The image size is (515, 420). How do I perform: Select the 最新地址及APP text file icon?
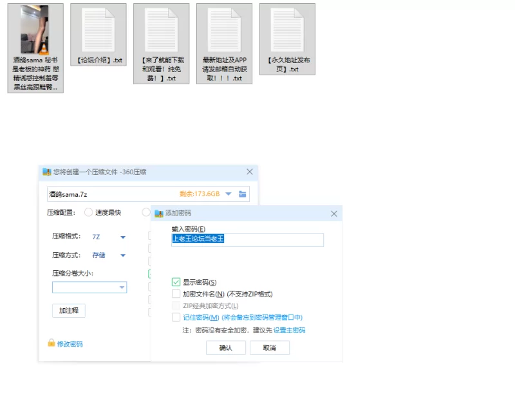pos(224,30)
